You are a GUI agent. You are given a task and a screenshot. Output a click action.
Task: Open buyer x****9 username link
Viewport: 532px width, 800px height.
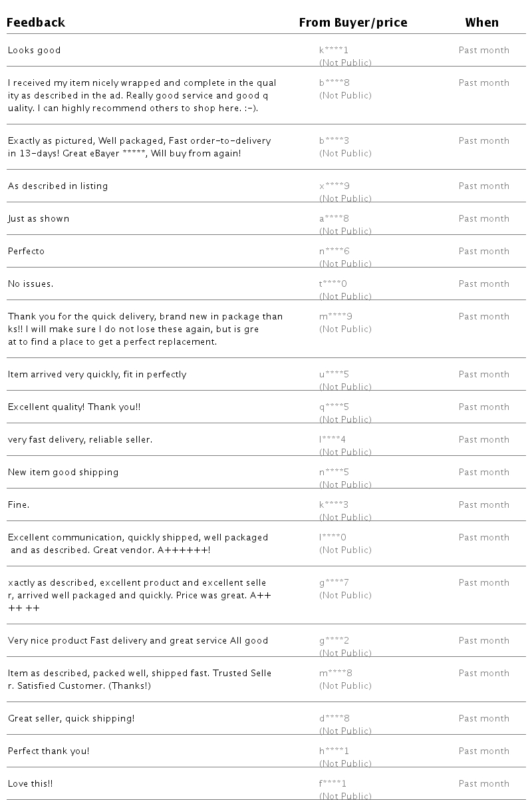[x=334, y=186]
